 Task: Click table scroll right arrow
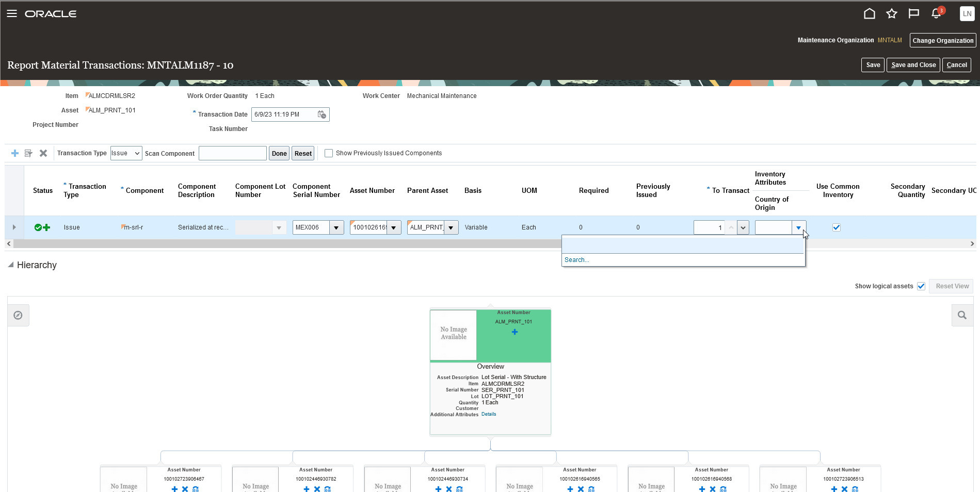tap(972, 243)
